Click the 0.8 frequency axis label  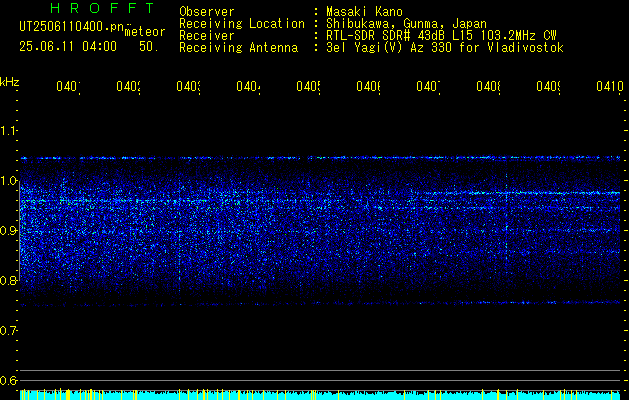[x=9, y=280]
